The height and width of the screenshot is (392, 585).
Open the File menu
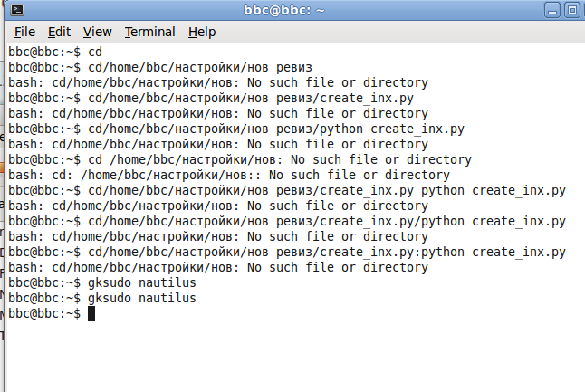[24, 32]
